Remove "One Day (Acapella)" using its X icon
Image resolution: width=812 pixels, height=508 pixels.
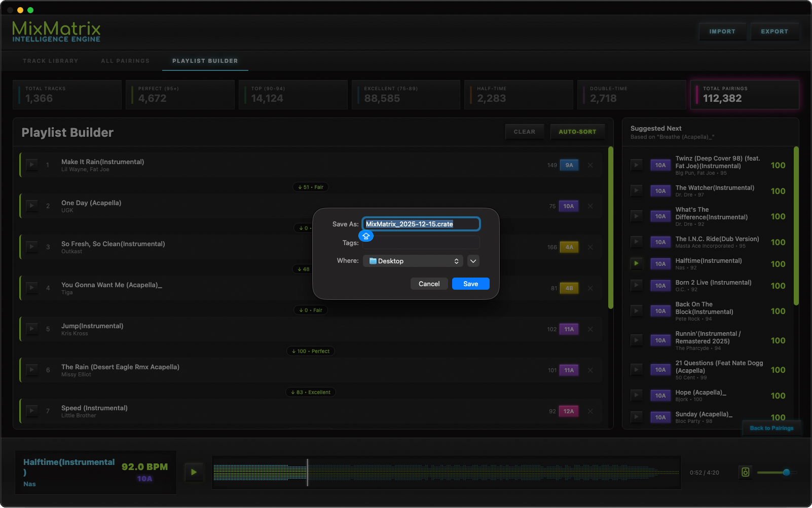pyautogui.click(x=590, y=206)
